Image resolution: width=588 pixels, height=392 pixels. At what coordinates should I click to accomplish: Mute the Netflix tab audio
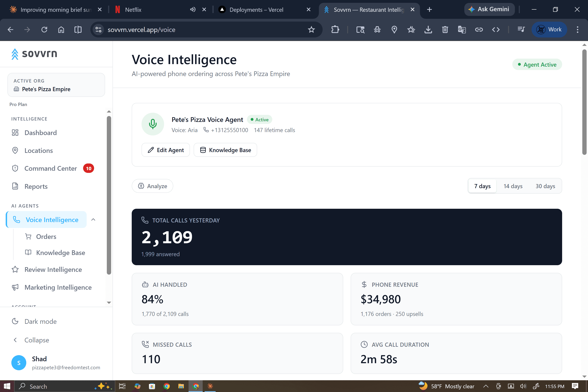(192, 9)
